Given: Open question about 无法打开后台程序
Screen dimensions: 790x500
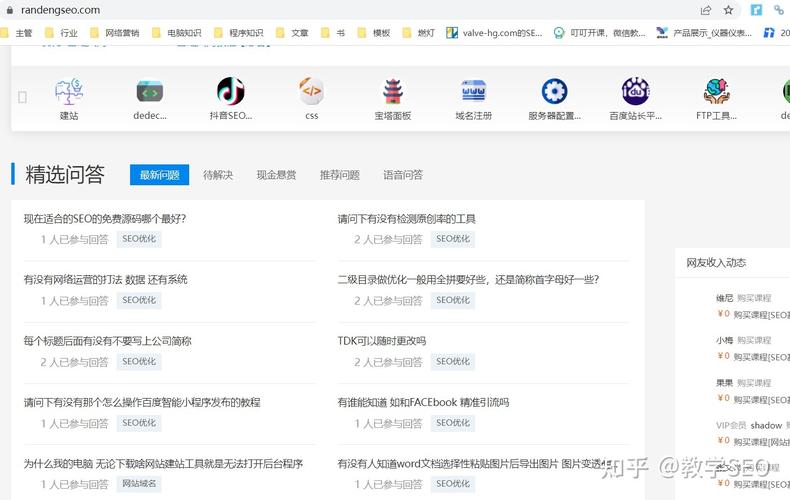Looking at the screenshot, I should coord(163,464).
